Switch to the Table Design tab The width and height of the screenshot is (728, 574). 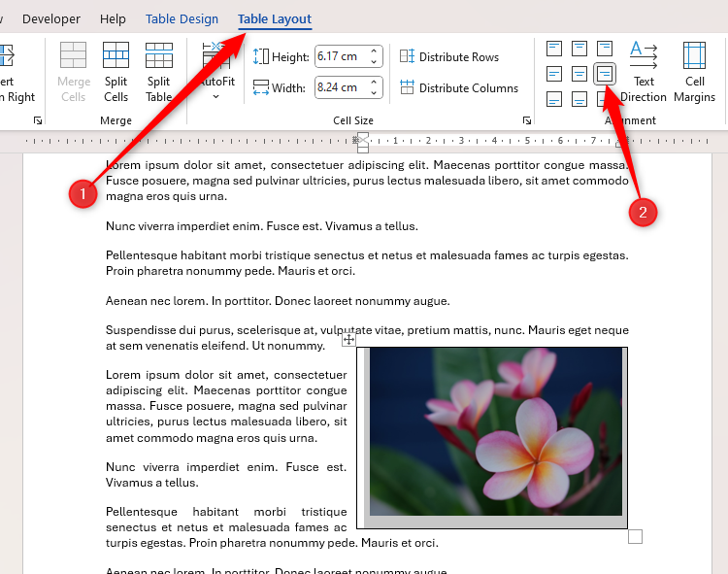(182, 19)
